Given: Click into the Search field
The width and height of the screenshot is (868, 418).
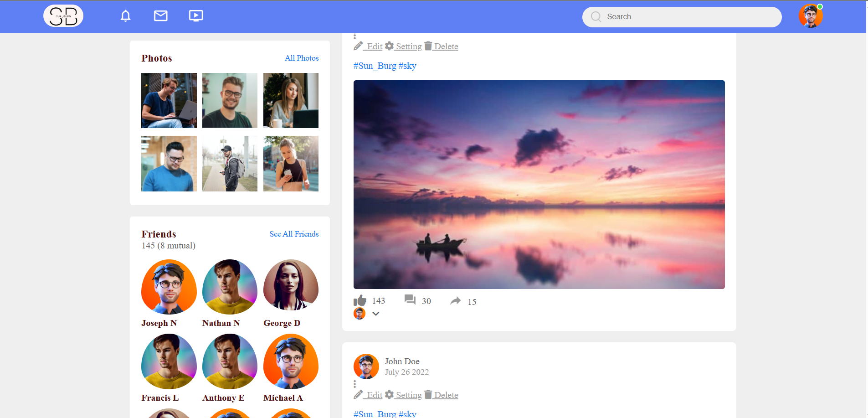Looking at the screenshot, I should [682, 17].
